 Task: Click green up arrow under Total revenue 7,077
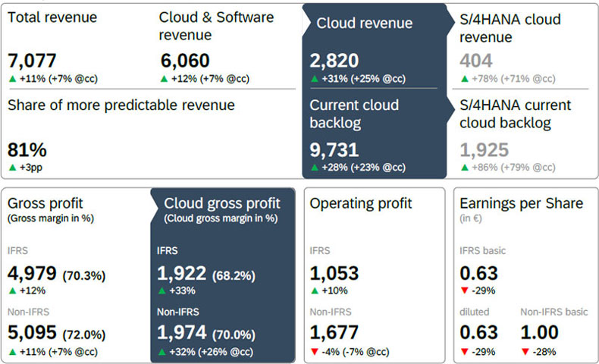[13, 78]
